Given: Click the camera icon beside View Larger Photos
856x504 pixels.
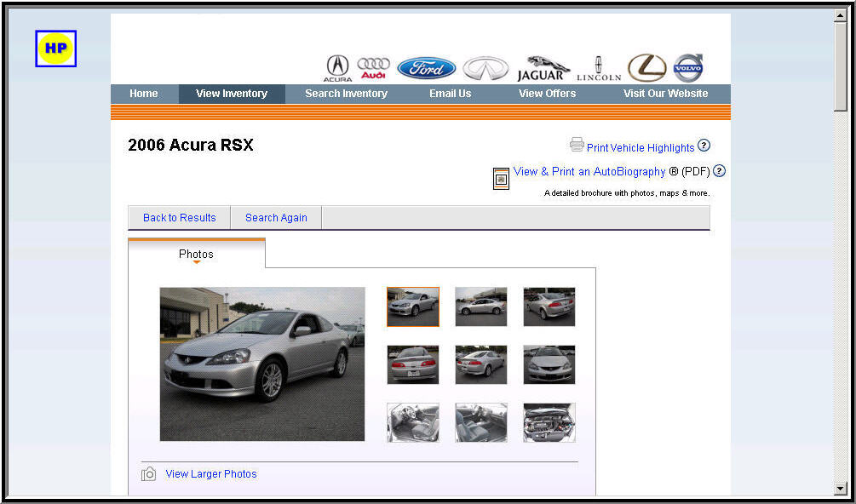Looking at the screenshot, I should pos(148,474).
